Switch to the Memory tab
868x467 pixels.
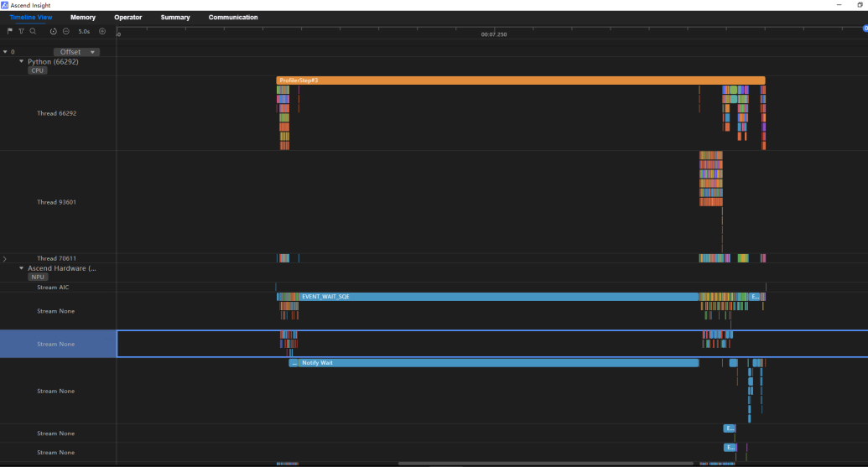(83, 18)
